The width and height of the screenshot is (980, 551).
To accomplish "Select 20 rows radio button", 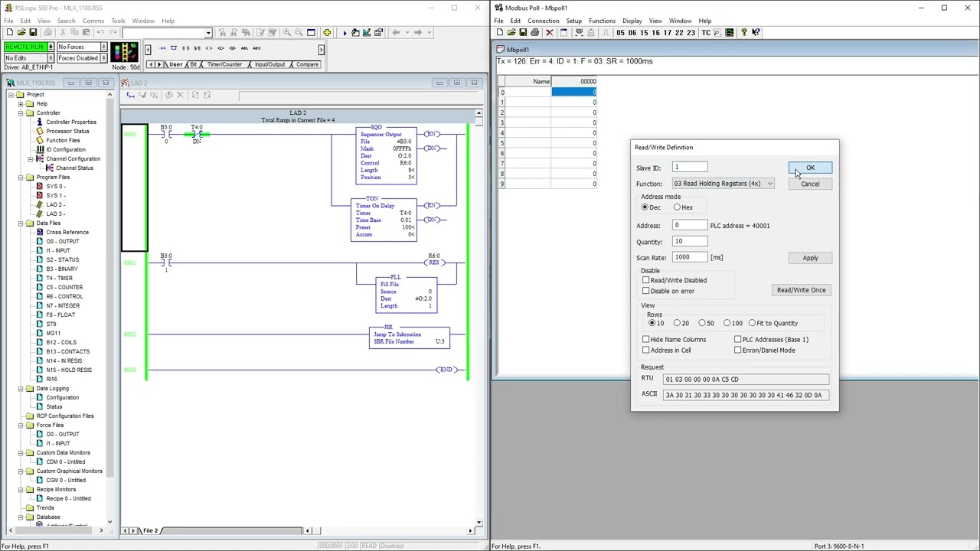I will [678, 323].
